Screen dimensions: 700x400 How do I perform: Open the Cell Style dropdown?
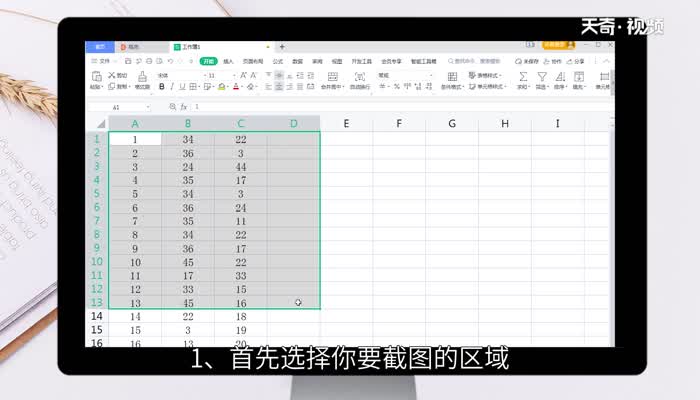click(487, 87)
